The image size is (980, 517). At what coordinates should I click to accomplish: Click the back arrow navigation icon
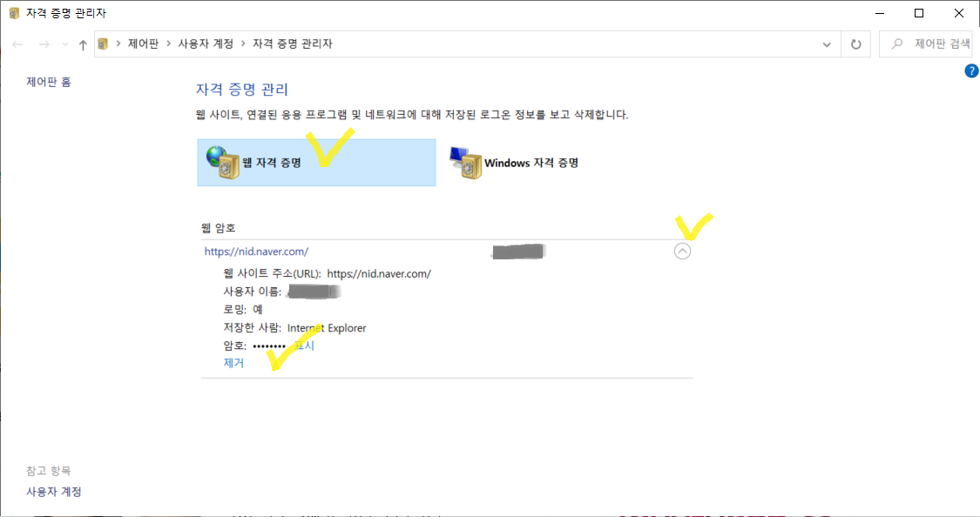[17, 44]
